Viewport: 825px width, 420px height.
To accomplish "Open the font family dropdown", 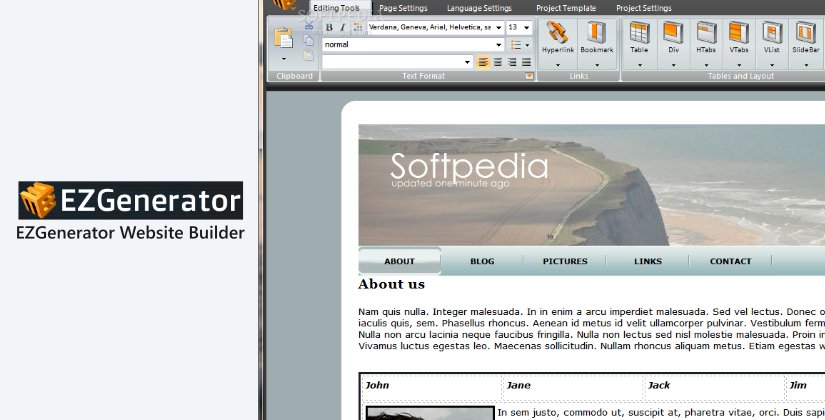I will [x=498, y=28].
